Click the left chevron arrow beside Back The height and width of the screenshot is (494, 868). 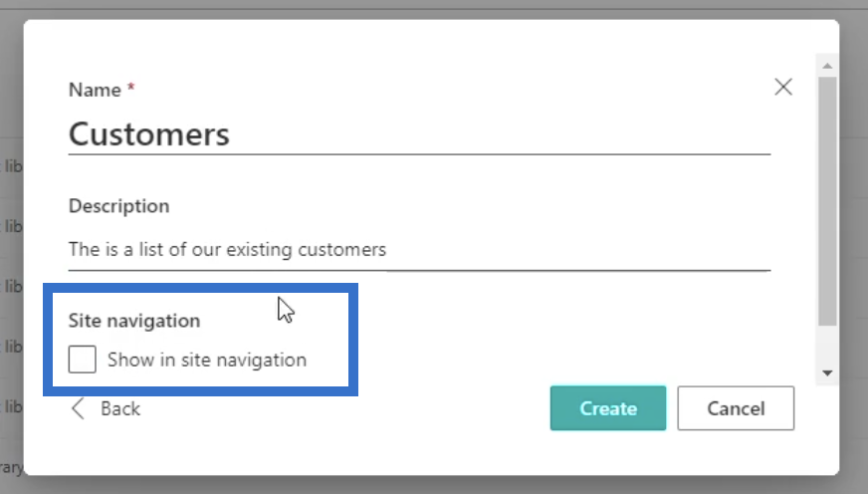(78, 408)
